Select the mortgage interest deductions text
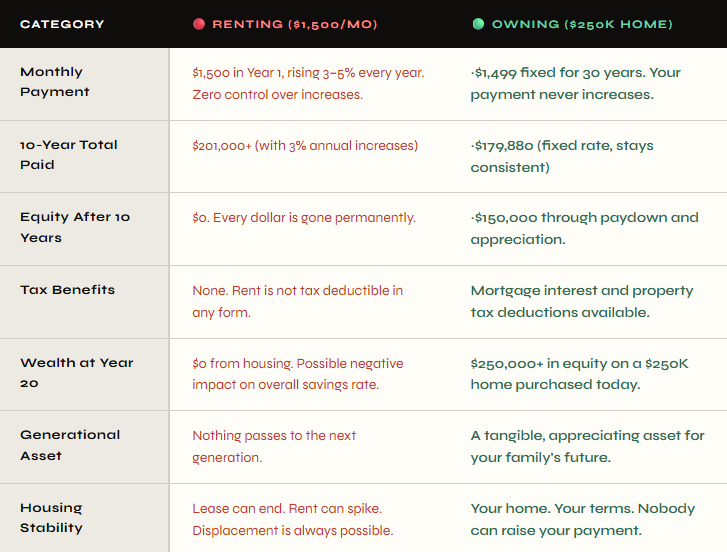The image size is (727, 552). (x=581, y=301)
